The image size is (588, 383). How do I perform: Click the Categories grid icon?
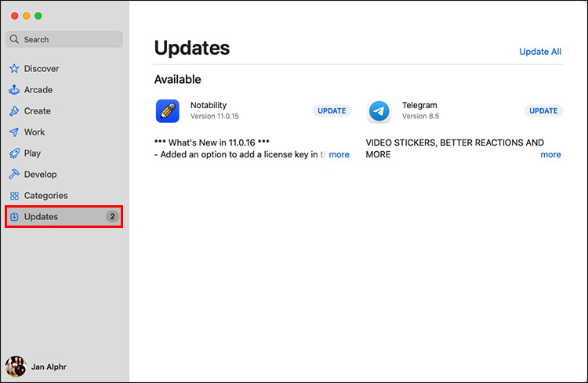[x=14, y=196]
